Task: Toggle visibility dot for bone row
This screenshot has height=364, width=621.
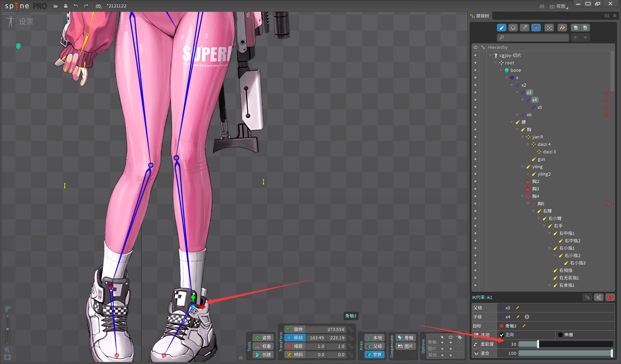Action: pyautogui.click(x=475, y=70)
